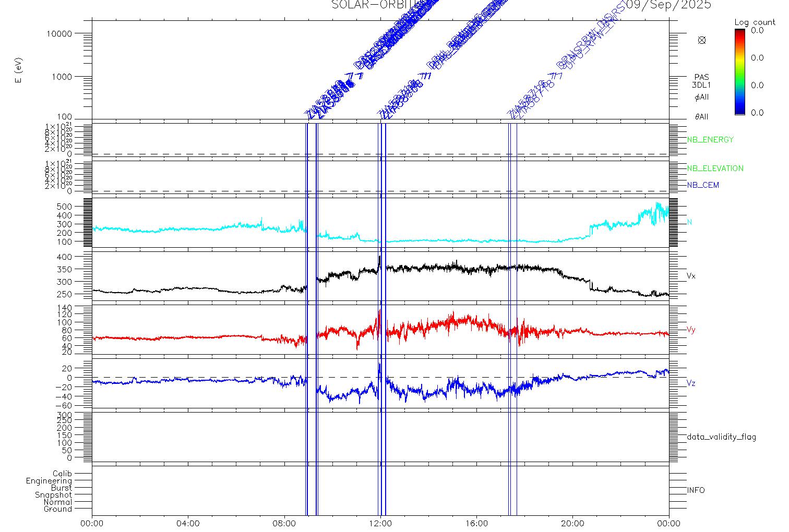The width and height of the screenshot is (789, 532).
Task: Click the NB_CEM blue label
Action: click(703, 185)
